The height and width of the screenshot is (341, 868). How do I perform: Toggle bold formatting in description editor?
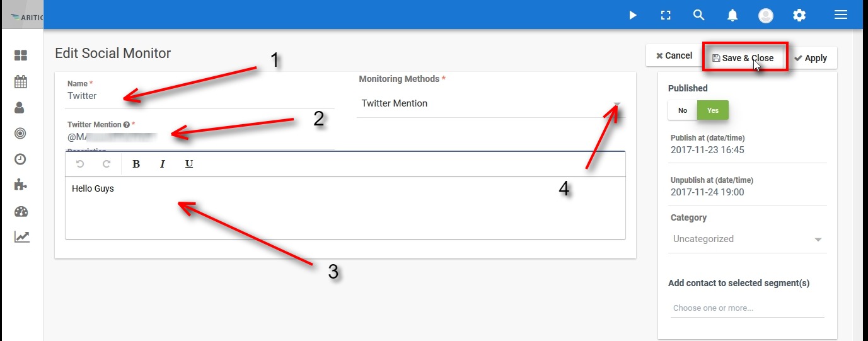click(x=136, y=164)
